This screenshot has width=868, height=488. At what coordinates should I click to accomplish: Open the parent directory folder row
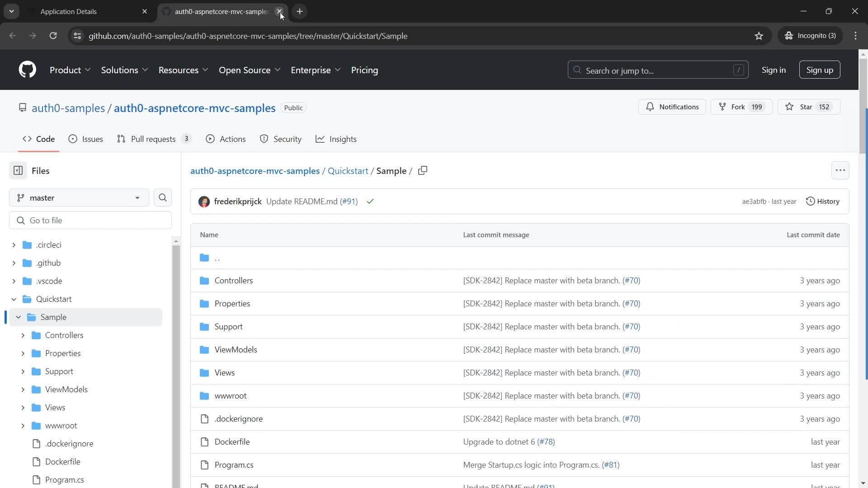point(520,258)
